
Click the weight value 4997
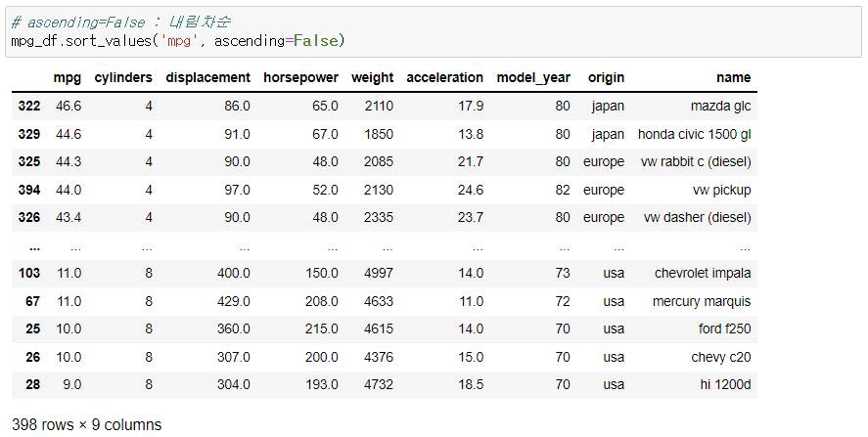point(379,274)
